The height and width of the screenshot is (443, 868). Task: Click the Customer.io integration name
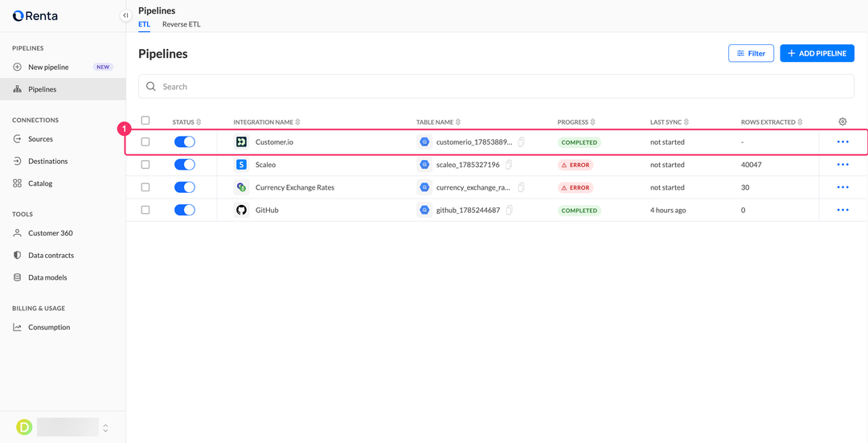(x=274, y=142)
